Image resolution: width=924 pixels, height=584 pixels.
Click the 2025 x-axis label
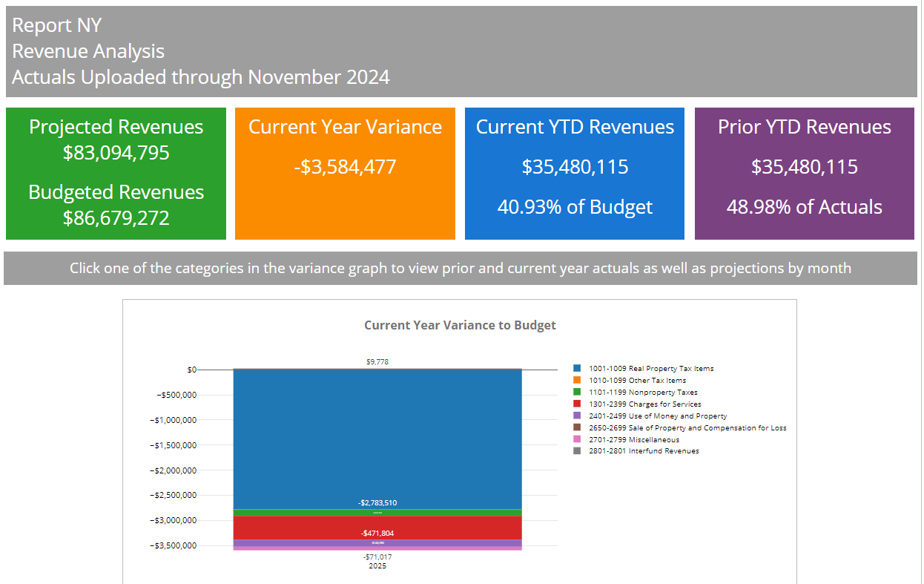tap(377, 566)
